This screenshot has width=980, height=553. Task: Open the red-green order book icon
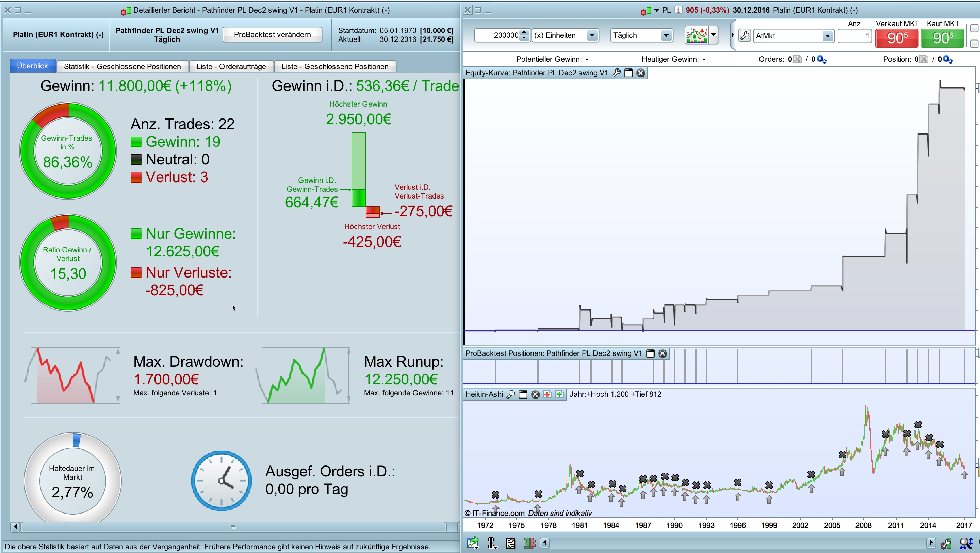pos(529,543)
